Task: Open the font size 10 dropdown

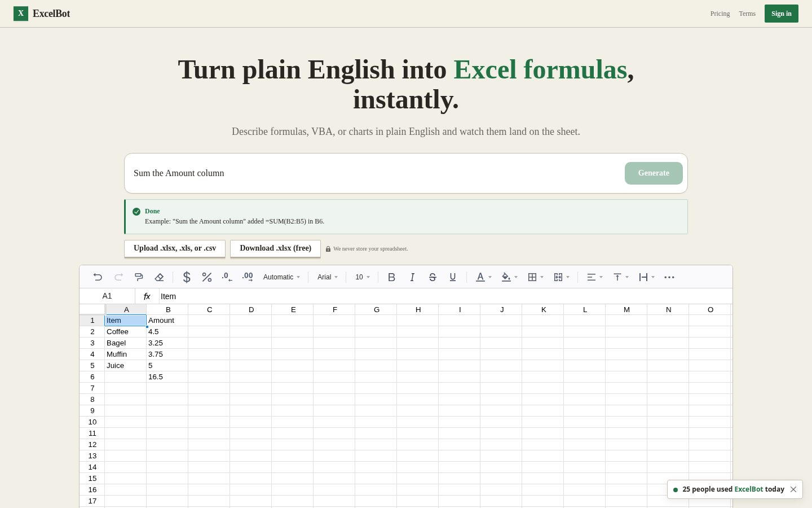Action: coord(363,277)
